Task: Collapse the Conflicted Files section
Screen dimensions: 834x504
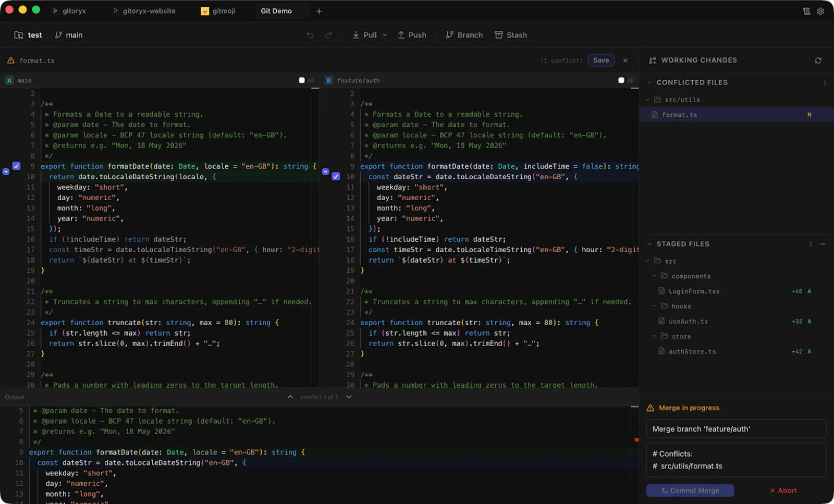Action: click(649, 82)
